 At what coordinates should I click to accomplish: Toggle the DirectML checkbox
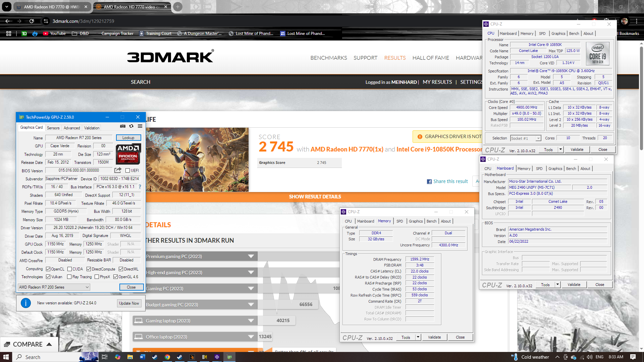pyautogui.click(x=121, y=269)
